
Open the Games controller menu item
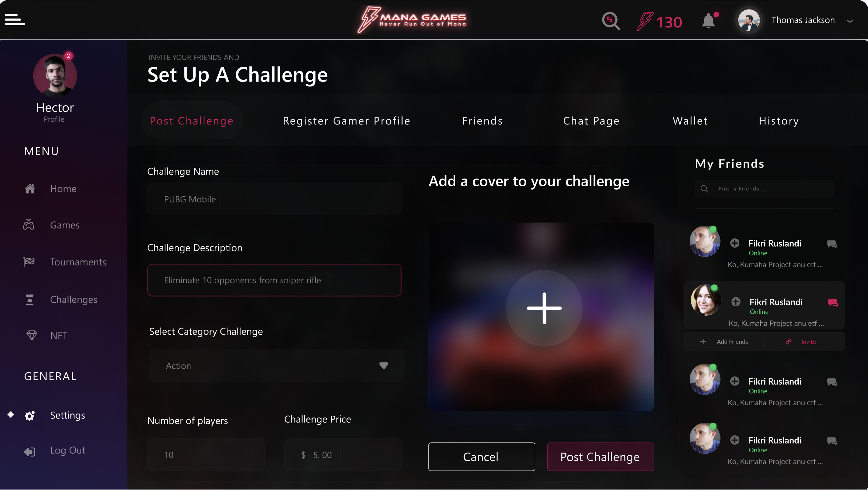coord(64,225)
